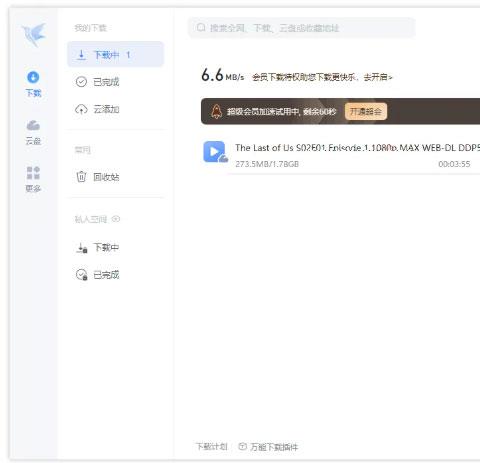
Task: Click the 超级会员加速试用中 banner text
Action: tap(282, 112)
